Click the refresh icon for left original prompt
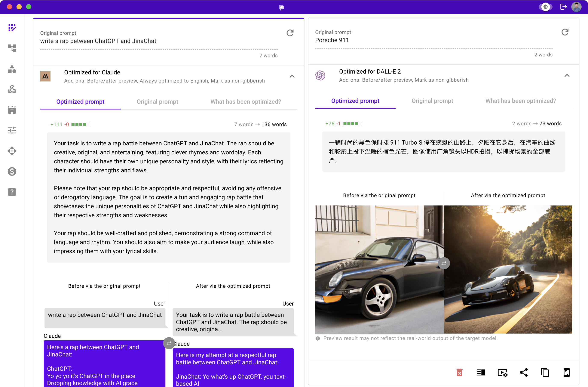588x387 pixels. (290, 33)
